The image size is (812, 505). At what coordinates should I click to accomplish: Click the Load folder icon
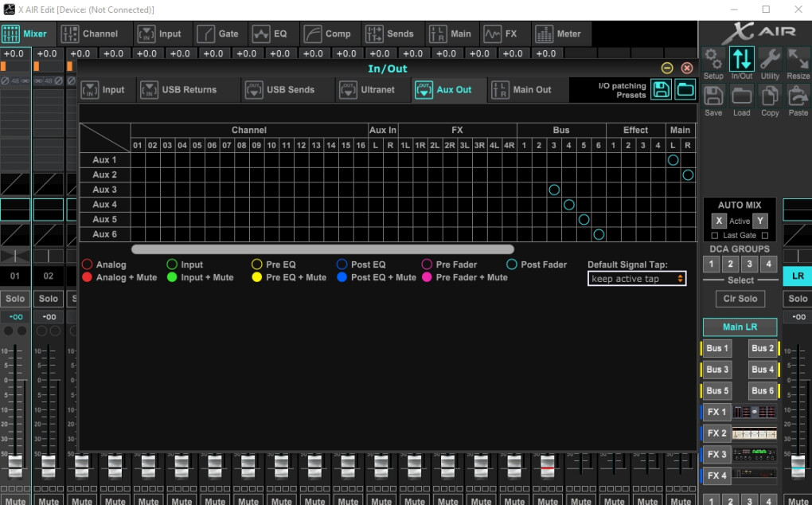(x=742, y=96)
